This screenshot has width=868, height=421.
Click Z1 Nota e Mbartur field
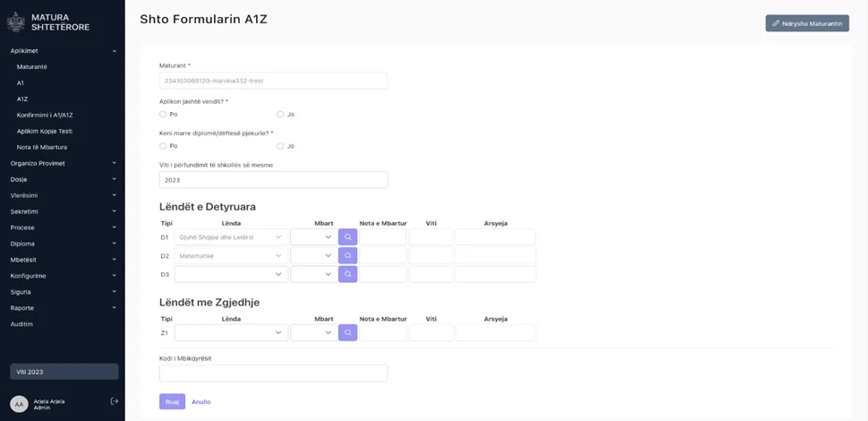coord(383,333)
